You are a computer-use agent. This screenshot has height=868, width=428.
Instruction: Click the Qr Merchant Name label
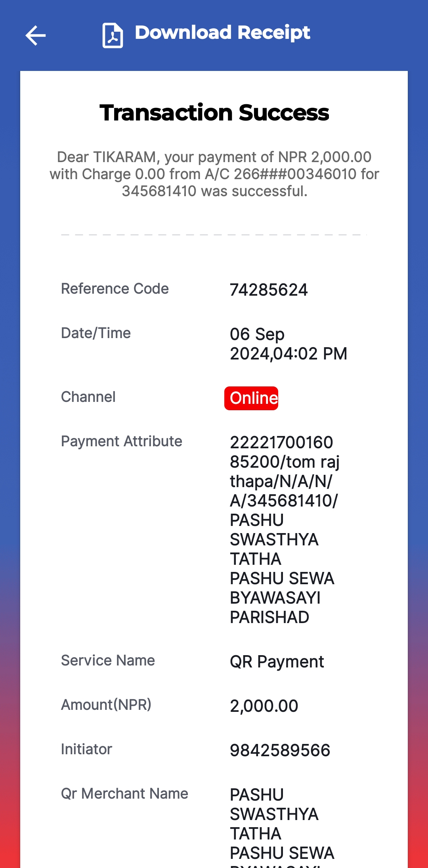point(124,793)
